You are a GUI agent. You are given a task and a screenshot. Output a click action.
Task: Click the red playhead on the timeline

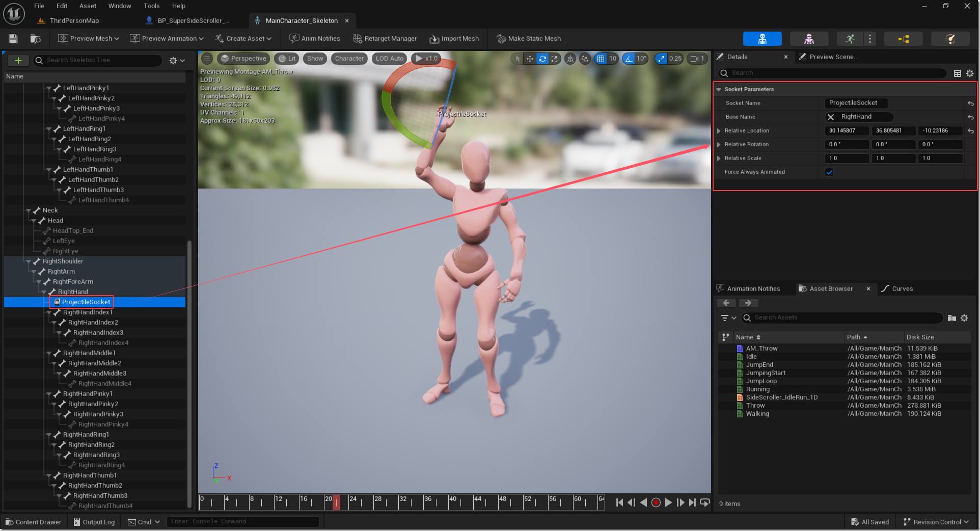point(336,502)
